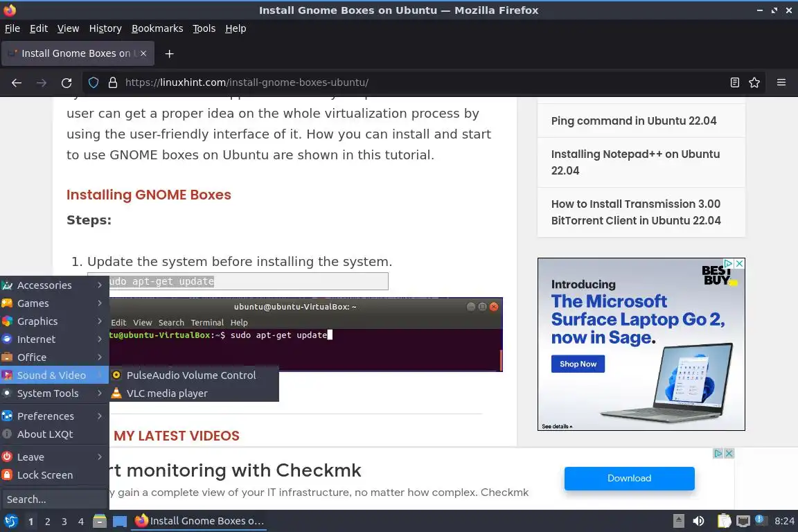Screen dimensions: 798x532
Task: Click the URL address bar
Action: [423, 82]
